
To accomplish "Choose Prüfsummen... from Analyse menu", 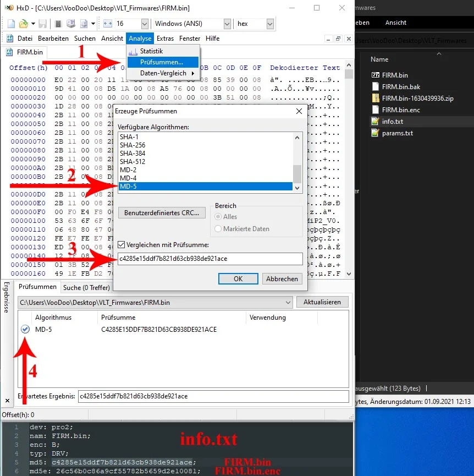I will (x=162, y=62).
